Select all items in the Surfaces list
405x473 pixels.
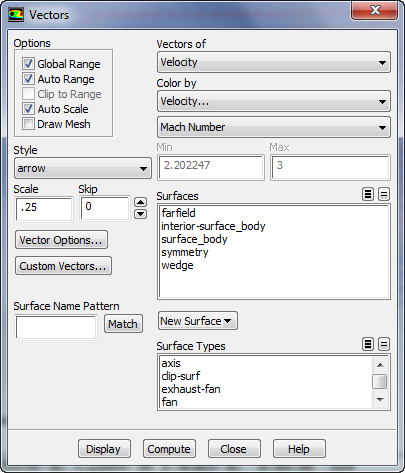(368, 194)
